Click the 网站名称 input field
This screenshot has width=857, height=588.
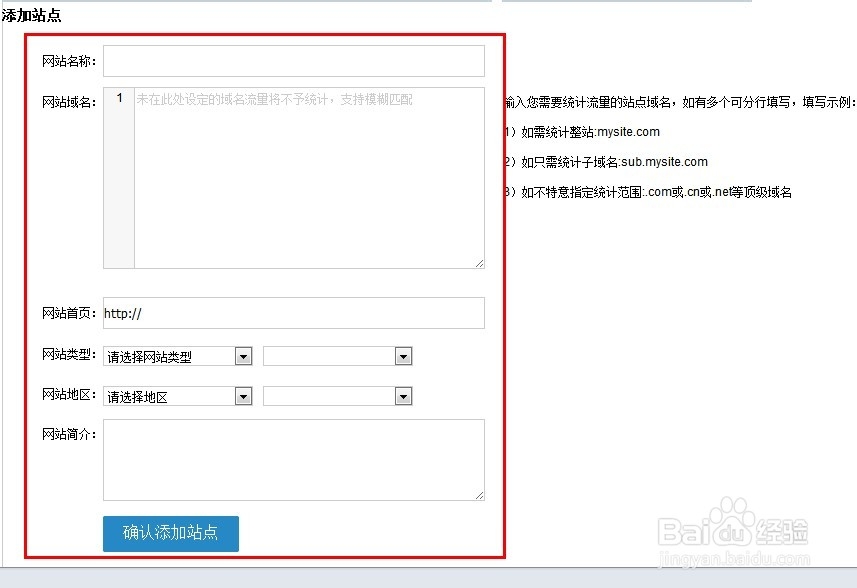[x=294, y=61]
